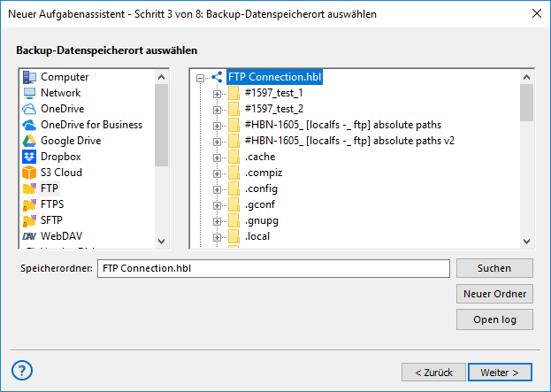Select the '.gconf' folder name
This screenshot has height=392, width=551.
pyautogui.click(x=260, y=205)
